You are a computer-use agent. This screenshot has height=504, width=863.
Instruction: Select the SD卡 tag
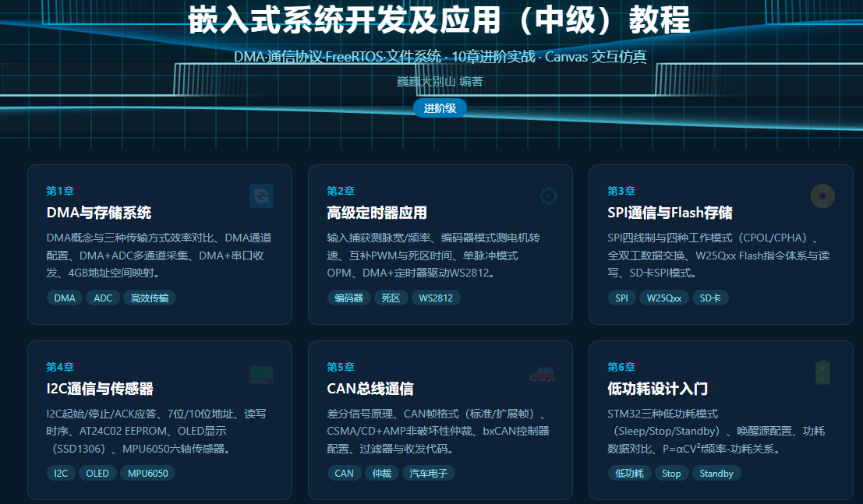pos(710,298)
